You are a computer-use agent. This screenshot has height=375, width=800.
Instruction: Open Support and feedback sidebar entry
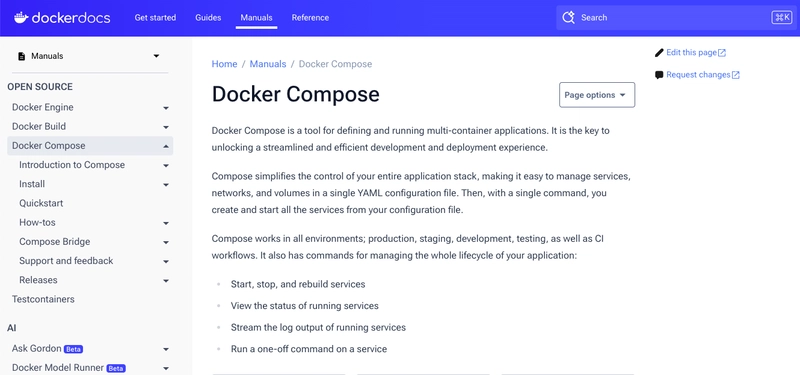coord(66,261)
